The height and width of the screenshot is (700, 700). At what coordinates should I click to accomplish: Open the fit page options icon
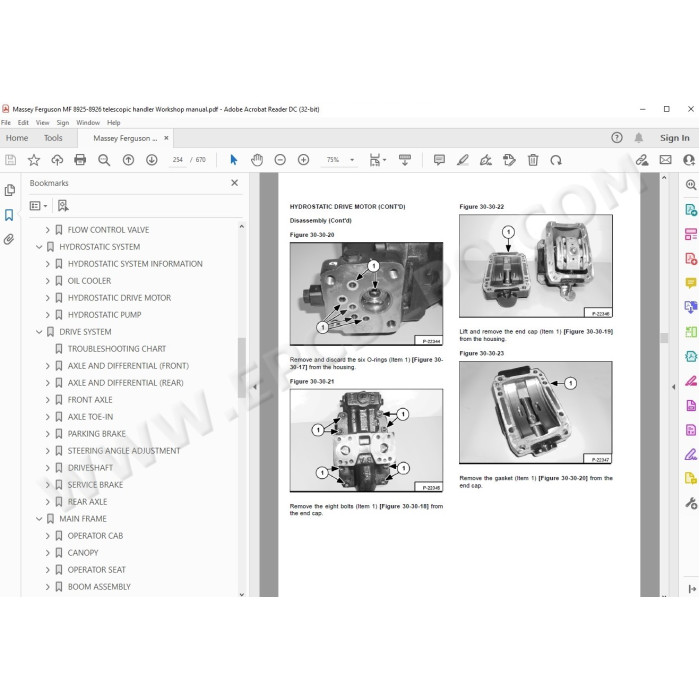(378, 160)
